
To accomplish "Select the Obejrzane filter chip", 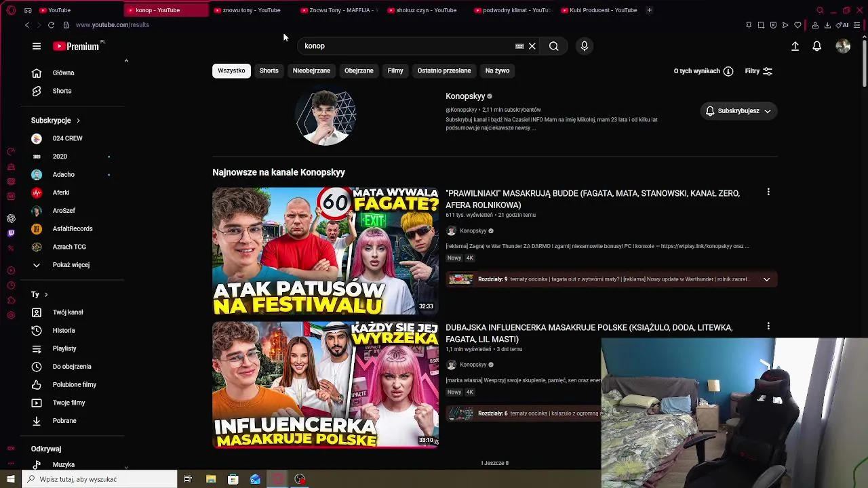I will (359, 70).
